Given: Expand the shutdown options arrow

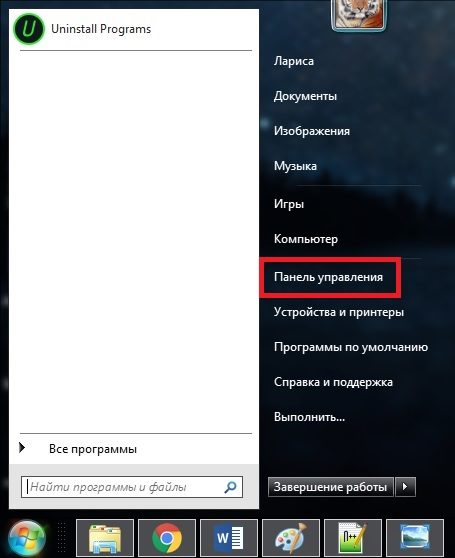Looking at the screenshot, I should [x=405, y=486].
